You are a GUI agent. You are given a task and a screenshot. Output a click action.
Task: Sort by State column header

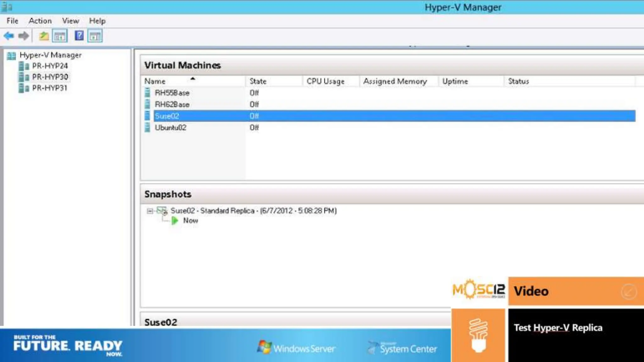tap(258, 81)
